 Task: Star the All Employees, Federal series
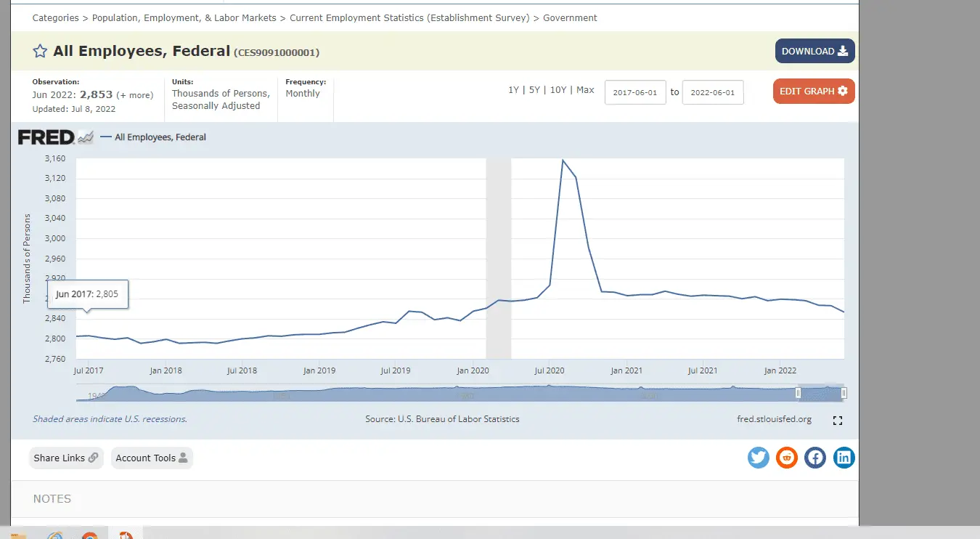(x=40, y=52)
